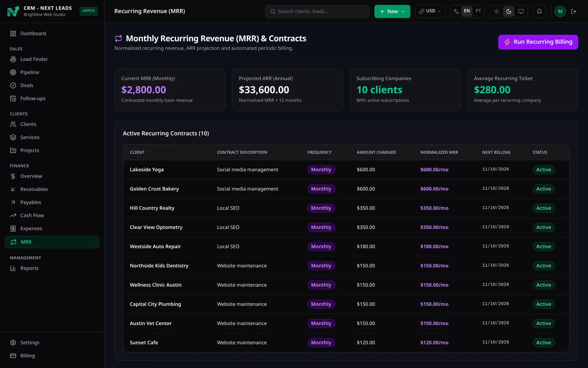Click the Overview dollar sign icon
This screenshot has height=368, width=588.
pyautogui.click(x=13, y=176)
